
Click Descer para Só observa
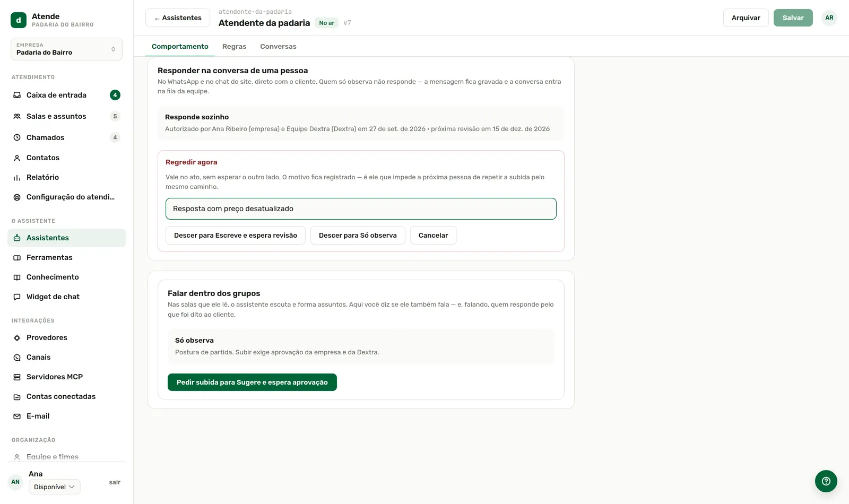point(358,236)
